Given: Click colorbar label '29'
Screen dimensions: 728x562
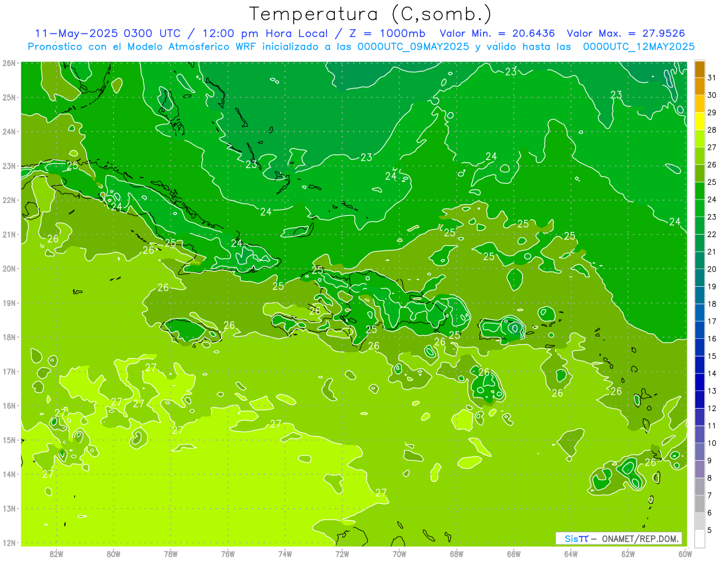Looking at the screenshot, I should pyautogui.click(x=712, y=113).
